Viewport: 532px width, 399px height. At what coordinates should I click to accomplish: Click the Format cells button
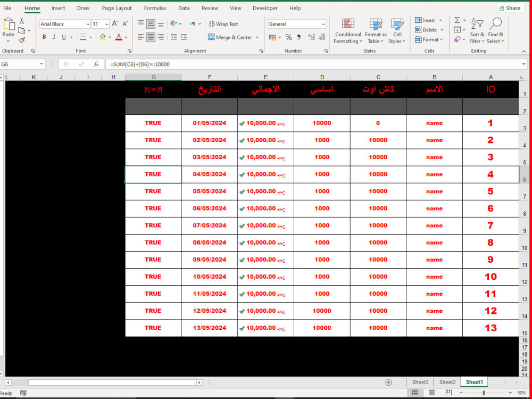429,39
